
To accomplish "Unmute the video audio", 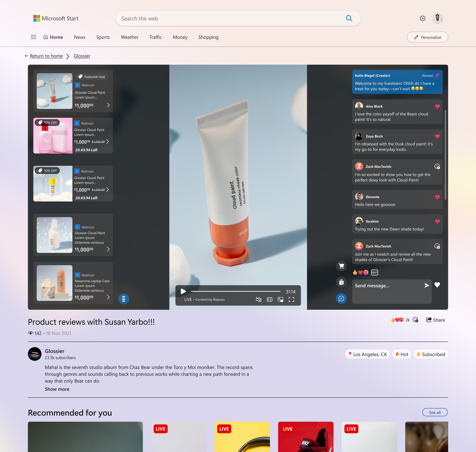I will [258, 300].
